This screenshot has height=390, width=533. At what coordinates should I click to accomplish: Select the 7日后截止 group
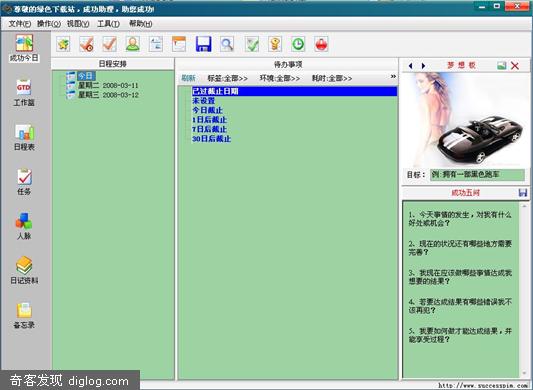(209, 129)
